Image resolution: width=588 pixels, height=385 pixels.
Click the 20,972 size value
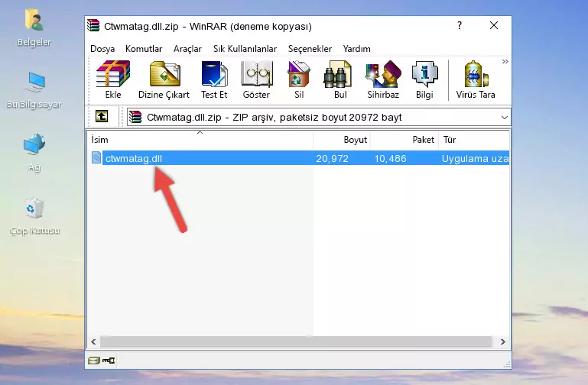coord(333,159)
